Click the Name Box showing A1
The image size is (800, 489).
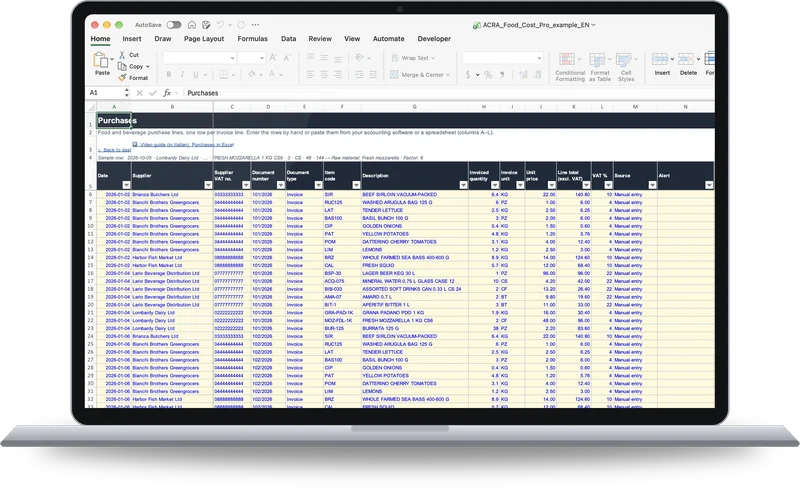[x=107, y=93]
